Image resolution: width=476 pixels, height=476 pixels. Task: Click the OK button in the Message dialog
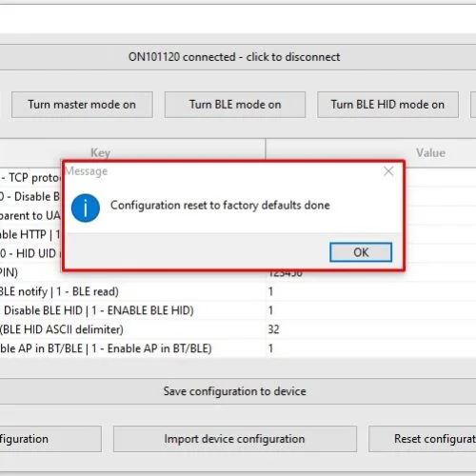click(361, 252)
